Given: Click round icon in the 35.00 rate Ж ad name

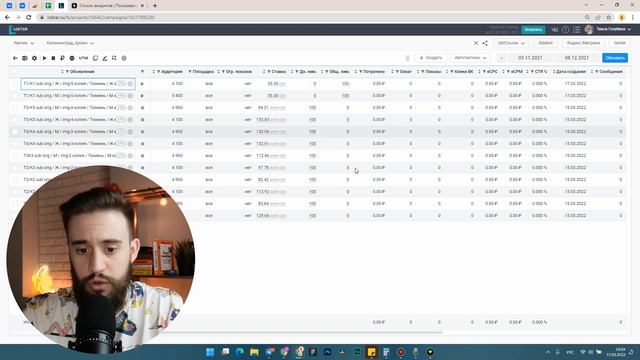Looking at the screenshot, I should click(130, 84).
